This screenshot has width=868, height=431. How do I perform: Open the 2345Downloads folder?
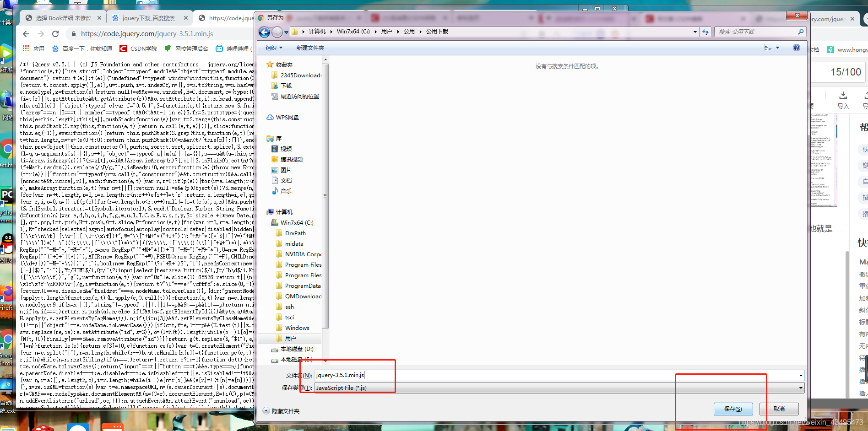(x=300, y=75)
